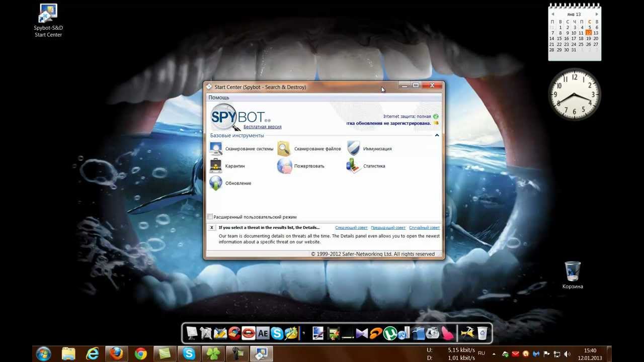The image size is (644, 362).
Task: Open pink butterfly icon in dock
Action: [x=447, y=333]
